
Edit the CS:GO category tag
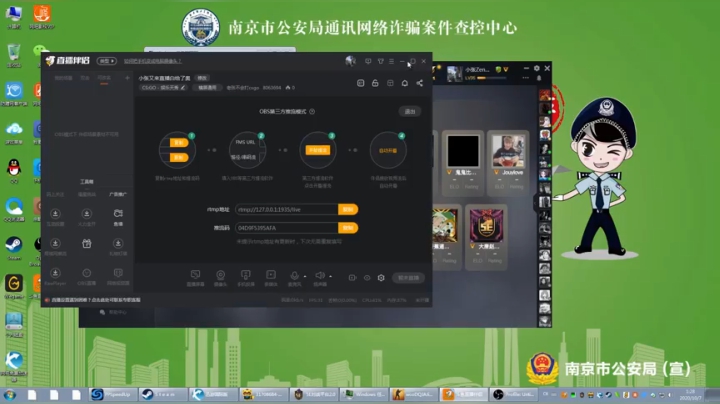coord(163,88)
